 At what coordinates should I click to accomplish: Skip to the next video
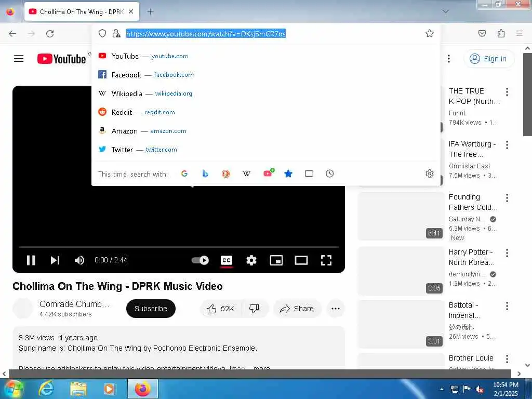[x=55, y=260]
